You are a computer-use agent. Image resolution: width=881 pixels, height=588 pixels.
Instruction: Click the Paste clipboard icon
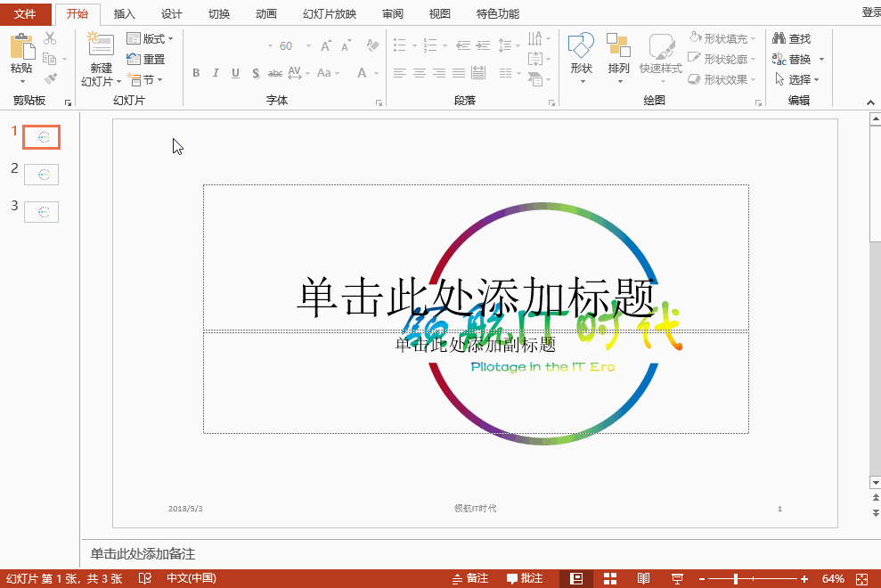[22, 46]
